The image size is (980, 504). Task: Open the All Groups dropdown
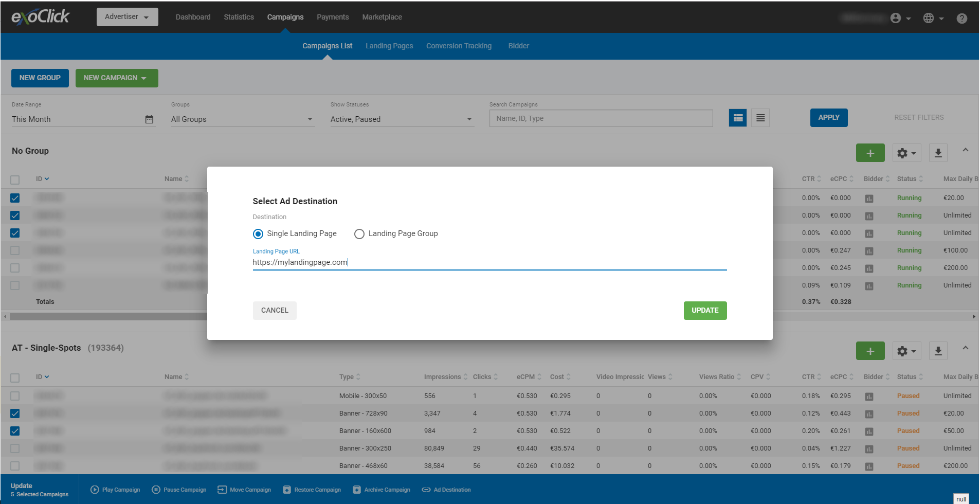pyautogui.click(x=242, y=119)
